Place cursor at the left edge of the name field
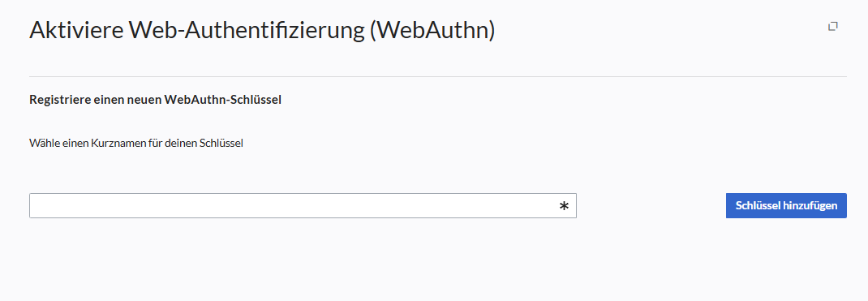This screenshot has height=301, width=868. pyautogui.click(x=34, y=205)
